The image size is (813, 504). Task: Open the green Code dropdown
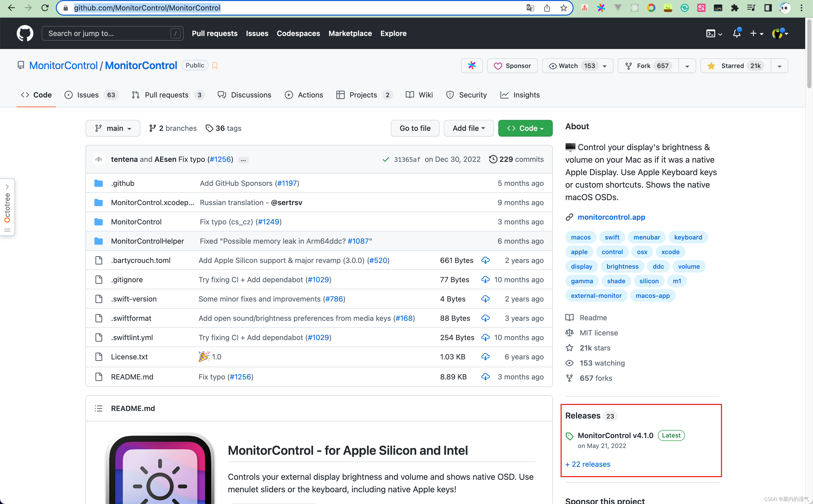pyautogui.click(x=525, y=128)
